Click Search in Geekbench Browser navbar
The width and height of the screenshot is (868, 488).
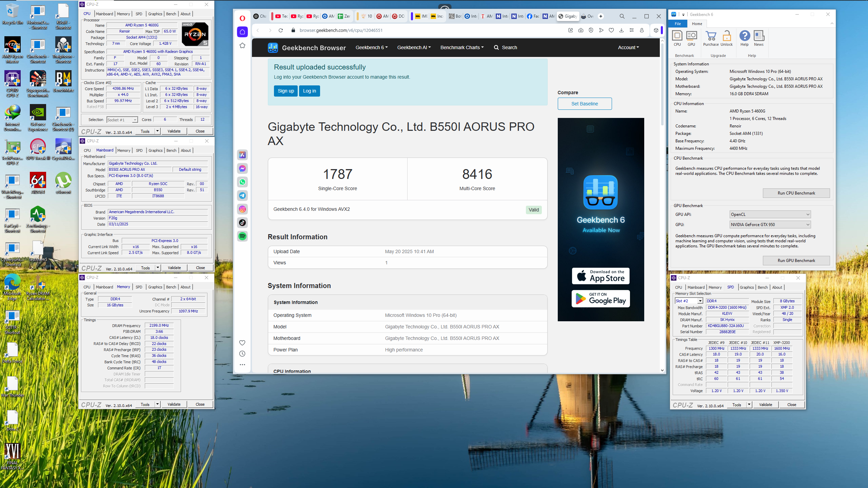505,47
